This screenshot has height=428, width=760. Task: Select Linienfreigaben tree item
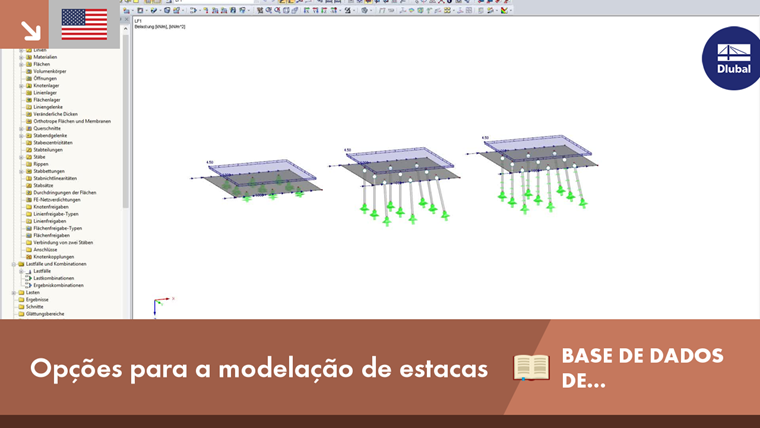coord(49,221)
